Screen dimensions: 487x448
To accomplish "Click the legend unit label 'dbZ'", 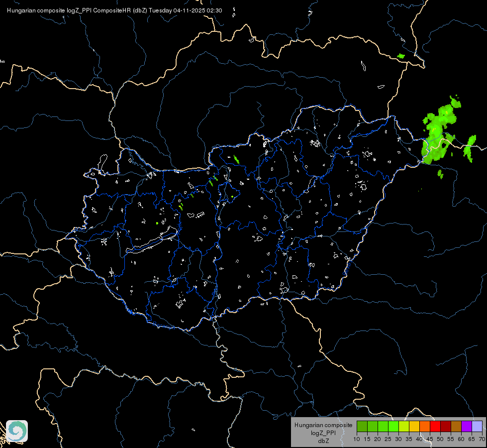I will coord(323,441).
